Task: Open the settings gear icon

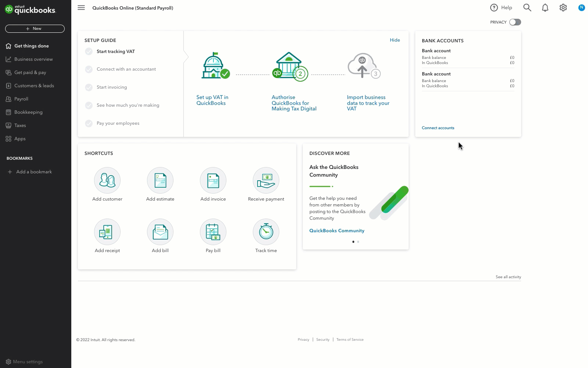Action: click(x=563, y=8)
